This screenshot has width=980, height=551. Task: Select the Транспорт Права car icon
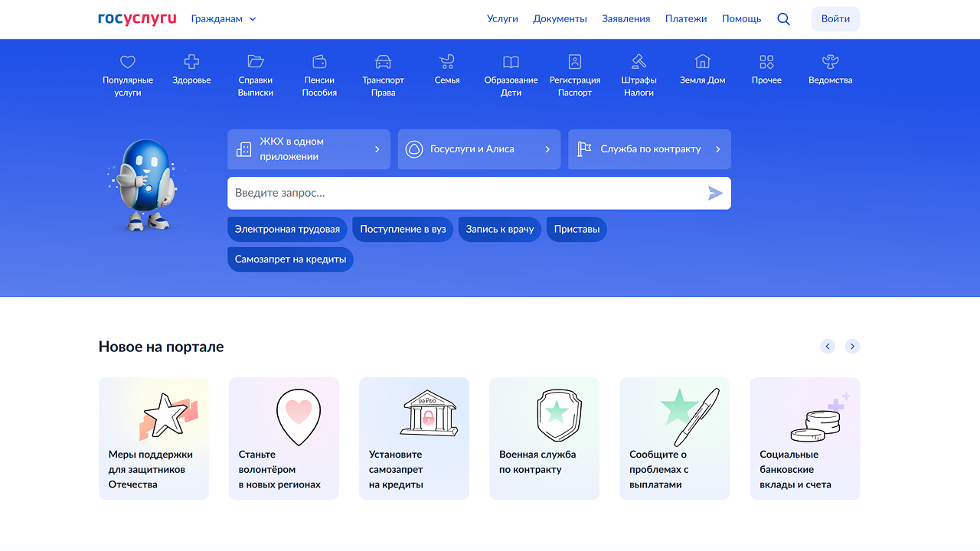[x=384, y=62]
